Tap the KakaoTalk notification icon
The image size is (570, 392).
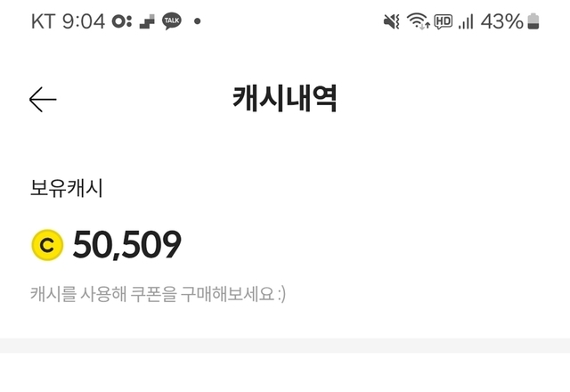(x=172, y=20)
